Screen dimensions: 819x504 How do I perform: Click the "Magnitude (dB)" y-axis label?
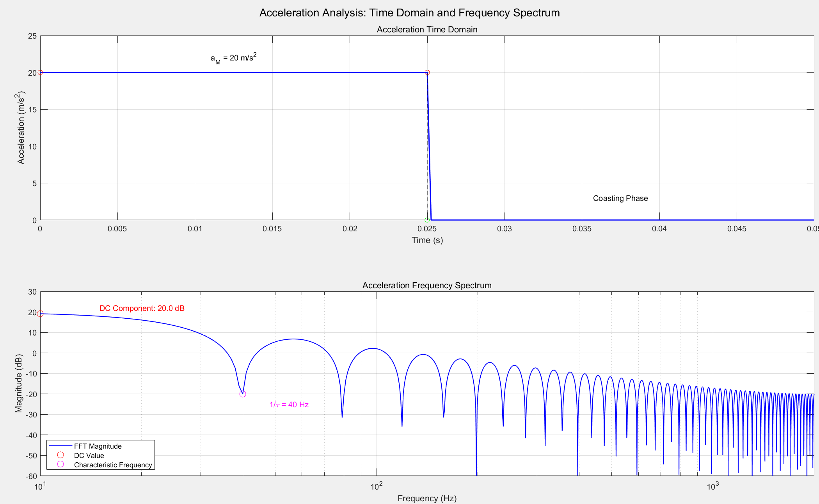coord(19,383)
